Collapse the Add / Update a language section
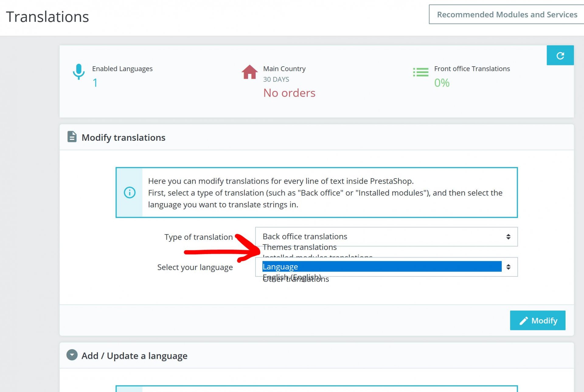This screenshot has height=392, width=584. click(72, 355)
